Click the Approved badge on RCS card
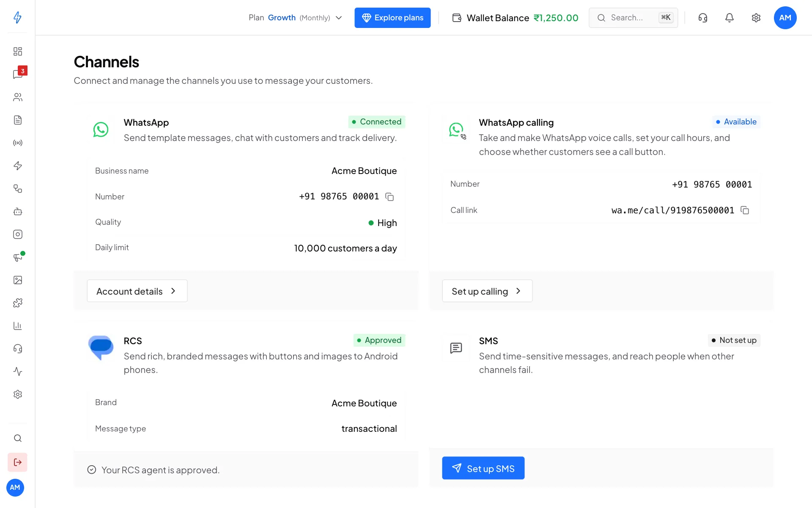 pyautogui.click(x=379, y=340)
